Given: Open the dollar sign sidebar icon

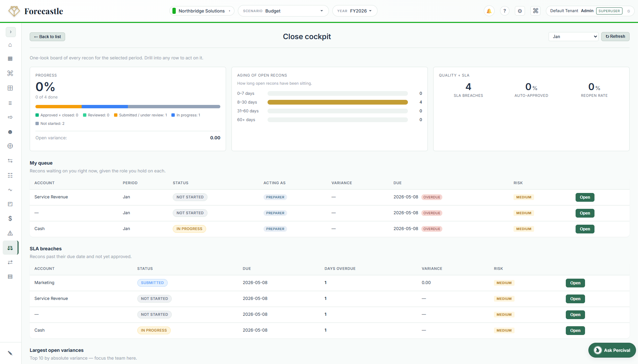Looking at the screenshot, I should (x=10, y=219).
